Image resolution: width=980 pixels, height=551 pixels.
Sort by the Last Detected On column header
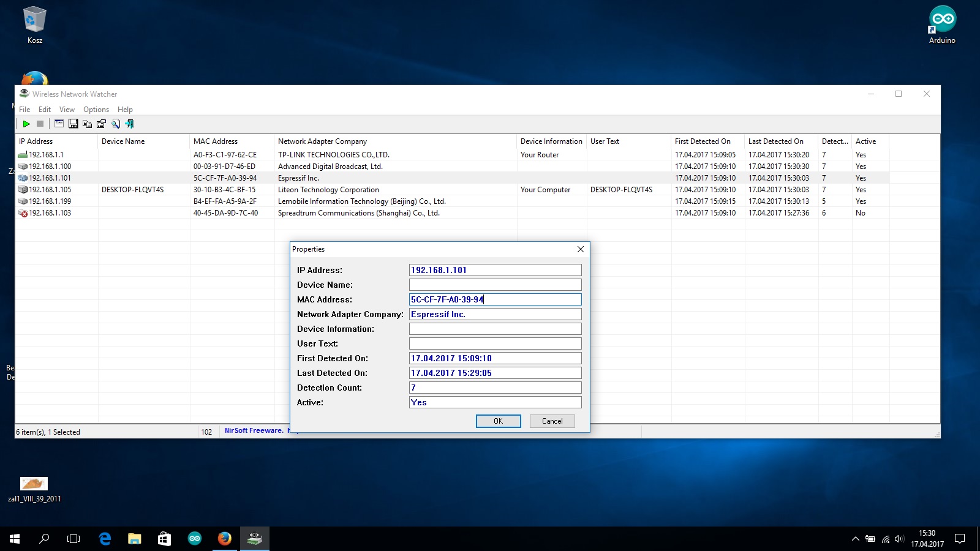pyautogui.click(x=782, y=141)
